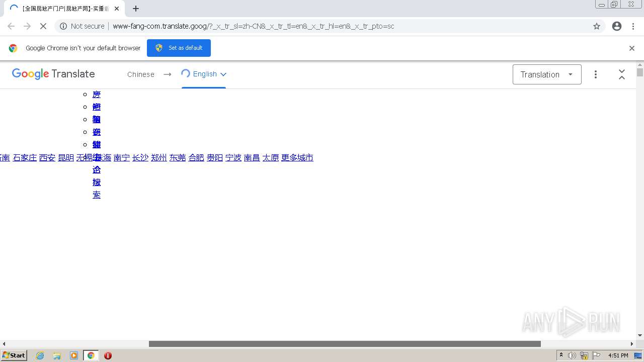The height and width of the screenshot is (362, 644).
Task: Open Google Translate logo link
Action: coord(53,74)
